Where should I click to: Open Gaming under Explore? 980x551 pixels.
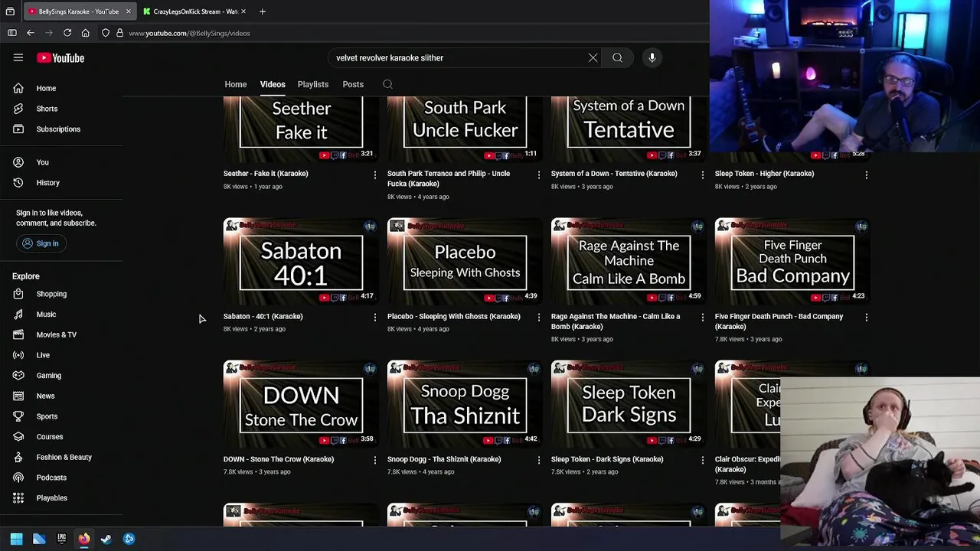click(61, 376)
